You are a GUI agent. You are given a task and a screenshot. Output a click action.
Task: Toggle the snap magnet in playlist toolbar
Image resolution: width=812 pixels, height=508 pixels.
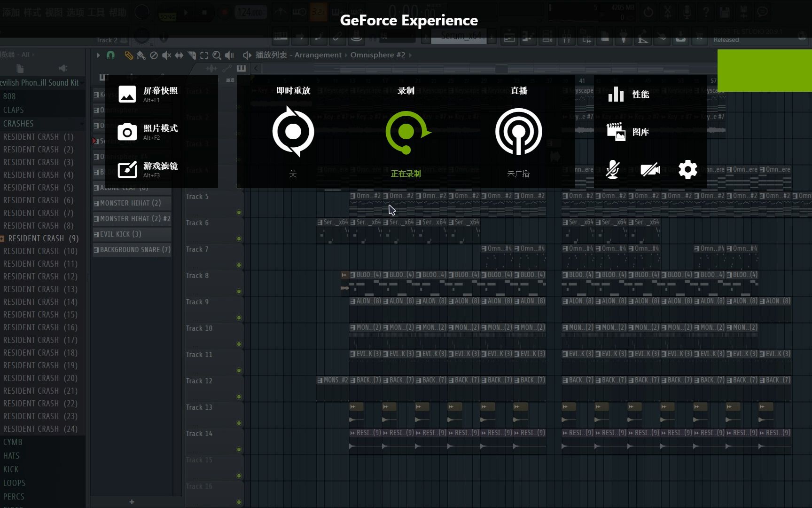tap(110, 55)
